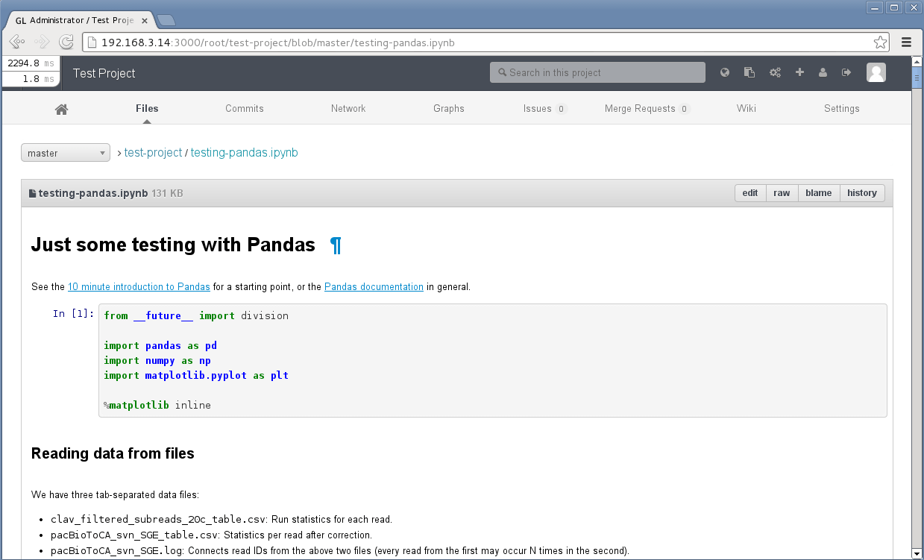The height and width of the screenshot is (560, 924).
Task: Open profile settings via the person icon
Action: pyautogui.click(x=823, y=72)
